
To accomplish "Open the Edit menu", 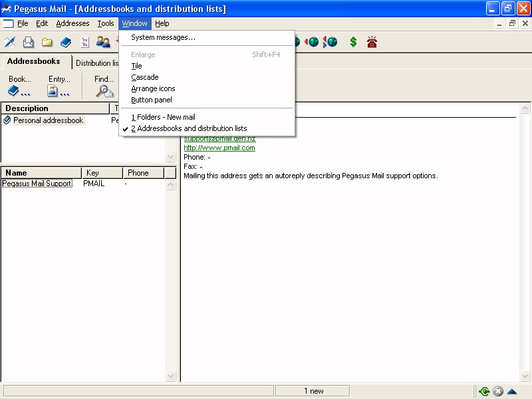I will pyautogui.click(x=42, y=23).
